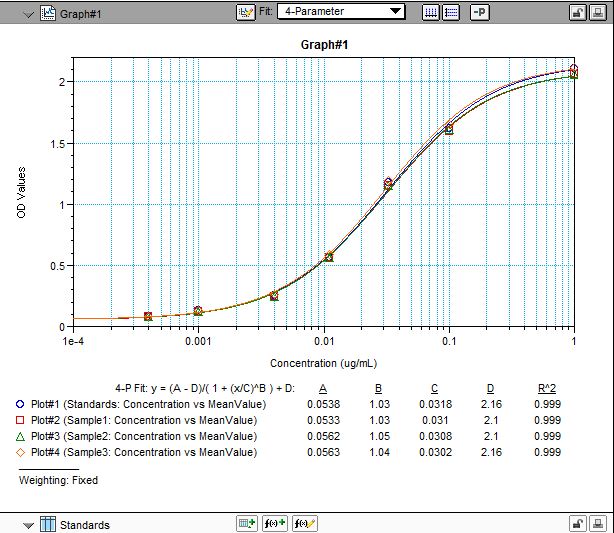Click Plot#2 C value 0.031
Image resolution: width=614 pixels, height=533 pixels.
pyautogui.click(x=435, y=420)
